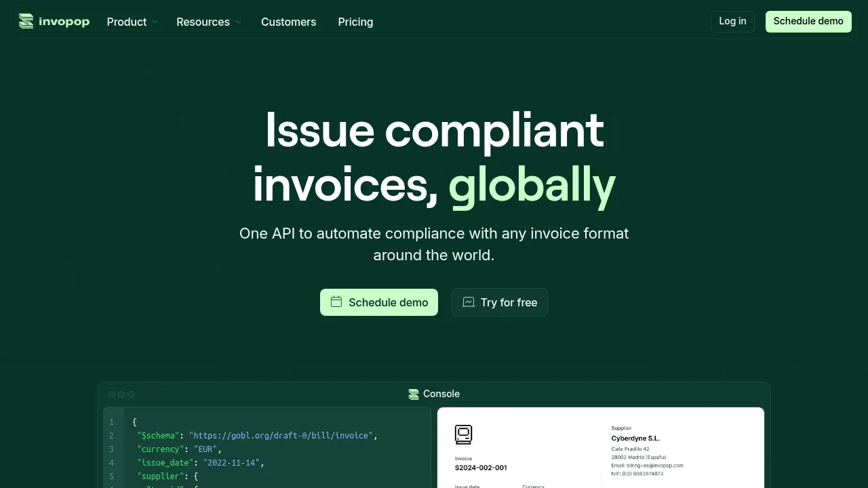Viewport: 868px width, 488px height.
Task: Click invoice number S2024-002-001
Action: pyautogui.click(x=481, y=468)
